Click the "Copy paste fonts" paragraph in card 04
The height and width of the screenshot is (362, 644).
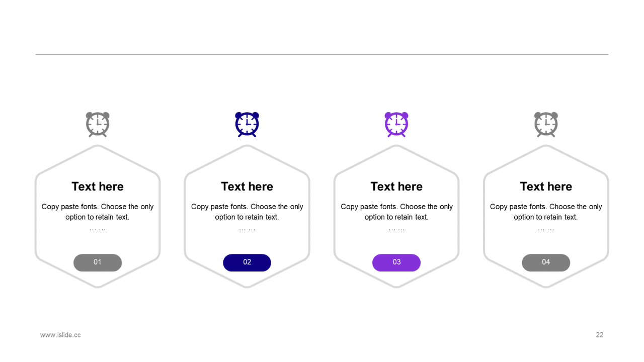tap(546, 212)
